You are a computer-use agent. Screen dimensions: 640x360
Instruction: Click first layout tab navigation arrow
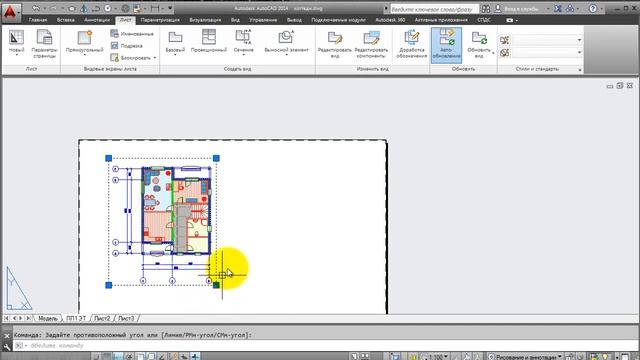tap(6, 318)
